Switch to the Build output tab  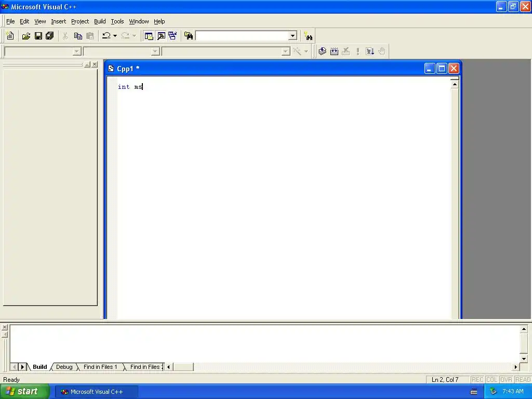(x=39, y=367)
